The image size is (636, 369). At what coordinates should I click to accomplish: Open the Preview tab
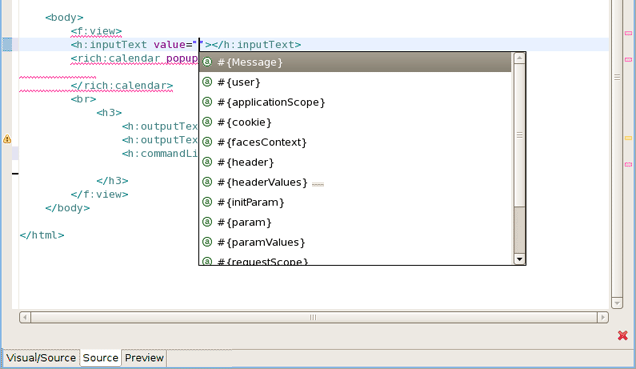(144, 358)
